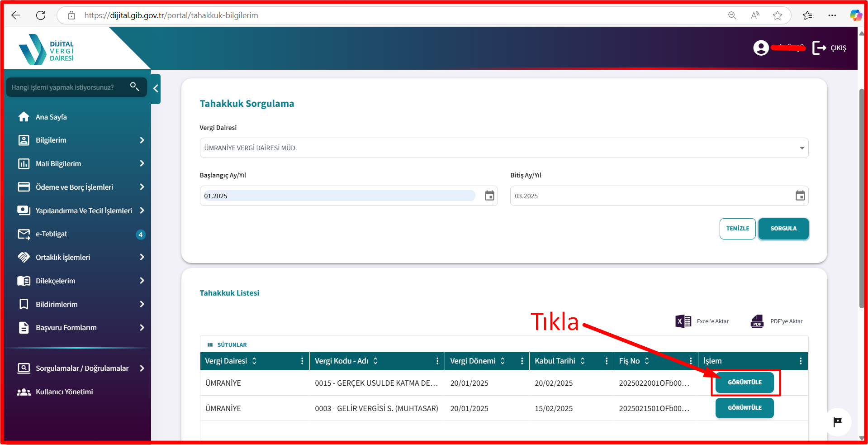Click the Excel'e Aktar export icon
868x445 pixels.
tap(683, 321)
